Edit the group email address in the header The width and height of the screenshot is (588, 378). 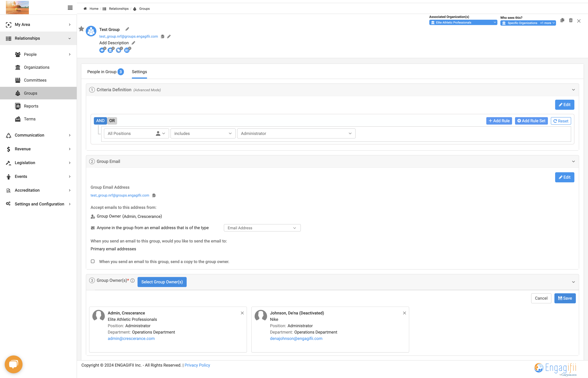[169, 37]
